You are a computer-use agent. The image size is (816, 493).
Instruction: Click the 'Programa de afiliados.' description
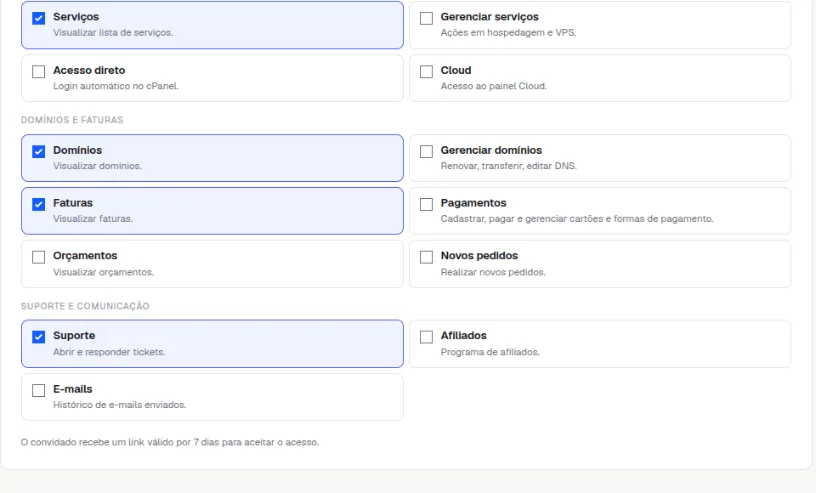(490, 352)
